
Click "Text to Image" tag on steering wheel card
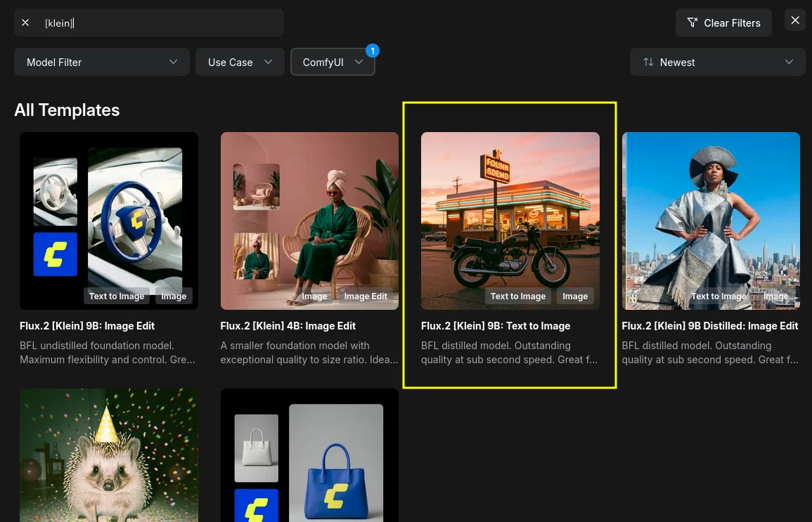coord(117,296)
